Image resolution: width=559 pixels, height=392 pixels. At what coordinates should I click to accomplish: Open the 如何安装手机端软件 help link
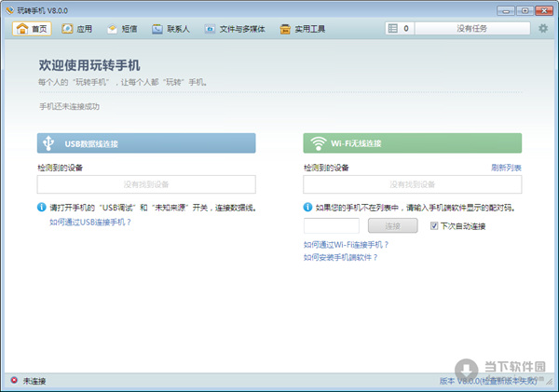point(341,256)
